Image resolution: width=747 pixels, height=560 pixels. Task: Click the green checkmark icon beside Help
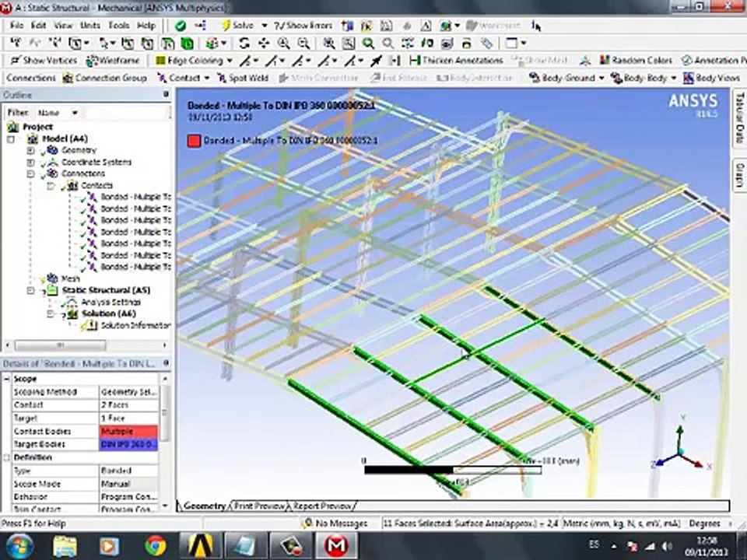point(180,26)
